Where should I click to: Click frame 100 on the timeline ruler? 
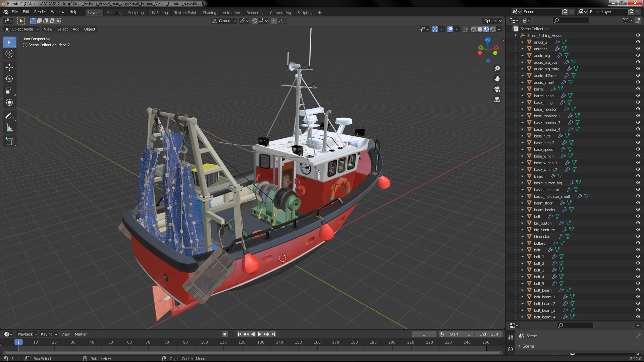(x=204, y=342)
